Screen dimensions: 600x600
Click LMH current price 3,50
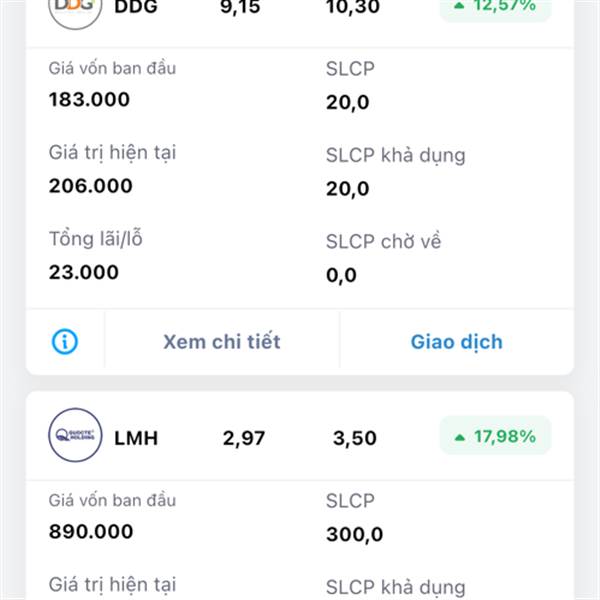[x=355, y=438]
